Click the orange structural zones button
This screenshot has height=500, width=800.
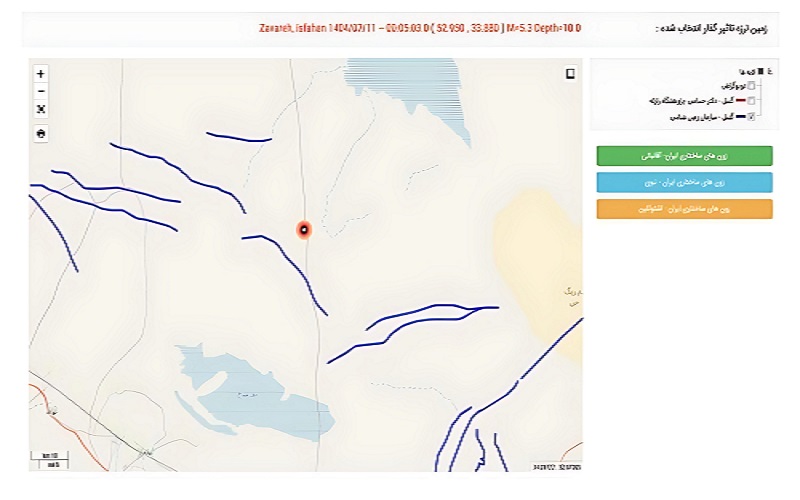(x=684, y=208)
